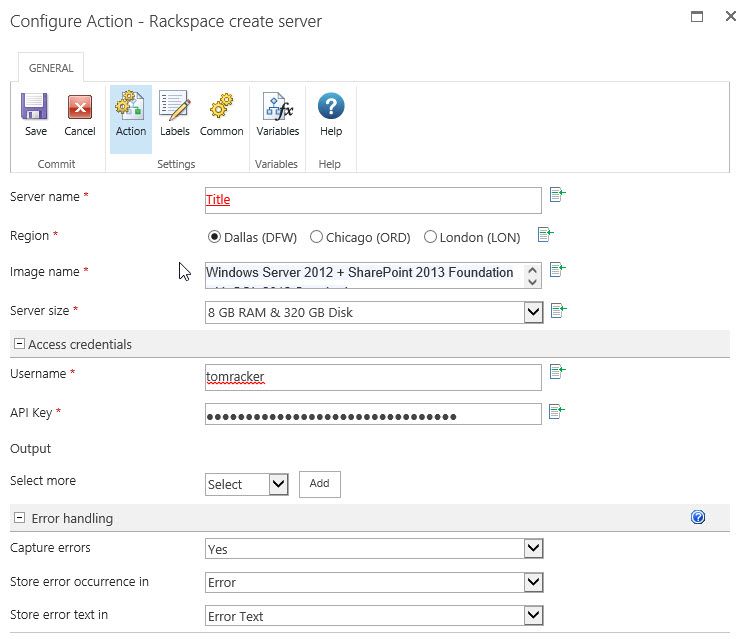744x639 pixels.
Task: Open the Help ribbon button
Action: (x=331, y=114)
